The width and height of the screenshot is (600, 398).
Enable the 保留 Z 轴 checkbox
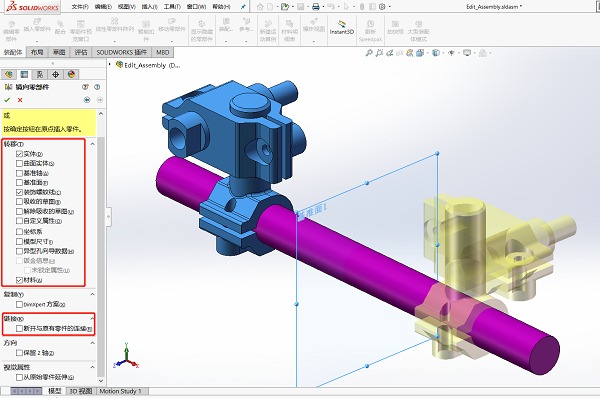20,353
